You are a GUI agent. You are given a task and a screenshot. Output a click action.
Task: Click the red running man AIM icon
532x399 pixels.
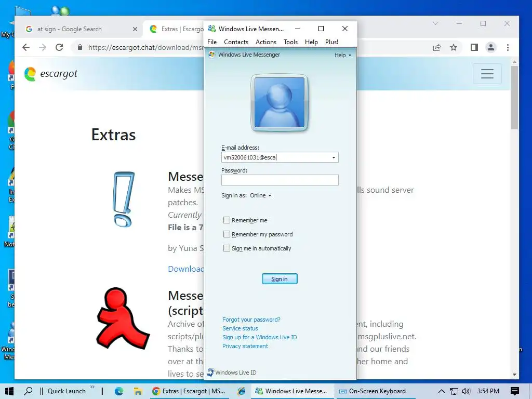click(123, 318)
